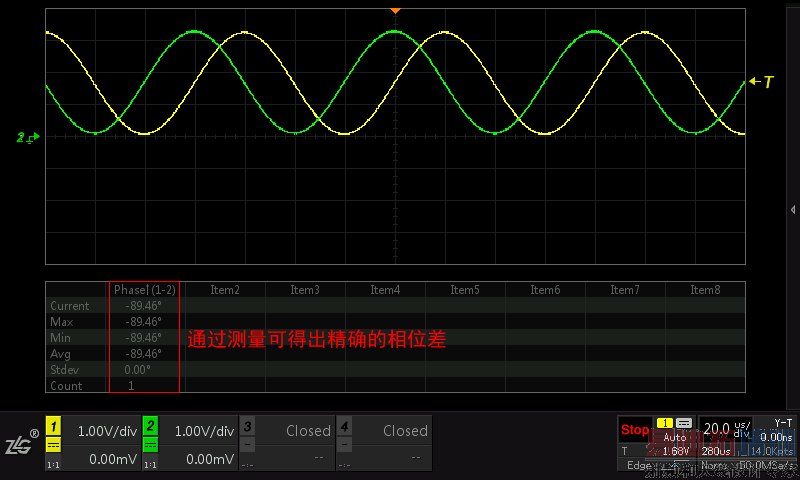Change trigger mode Auto
Viewport: 800px width, 480px height.
[x=674, y=438]
